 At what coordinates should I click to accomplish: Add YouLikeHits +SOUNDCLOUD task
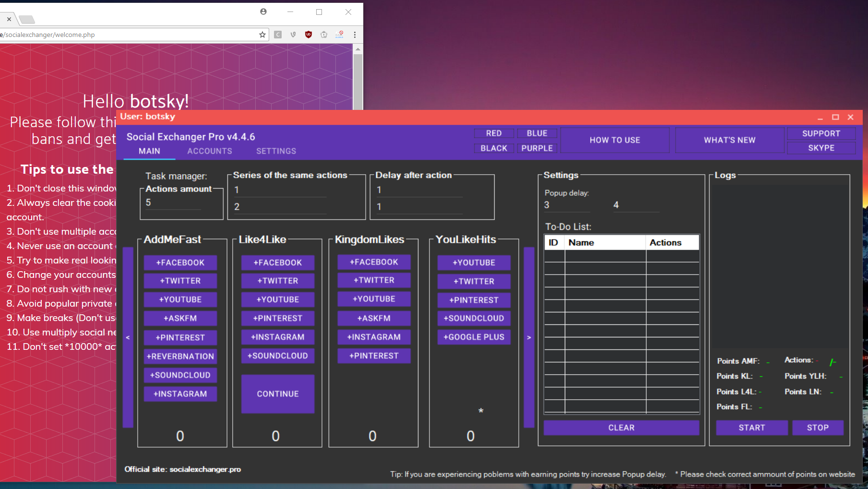474,318
